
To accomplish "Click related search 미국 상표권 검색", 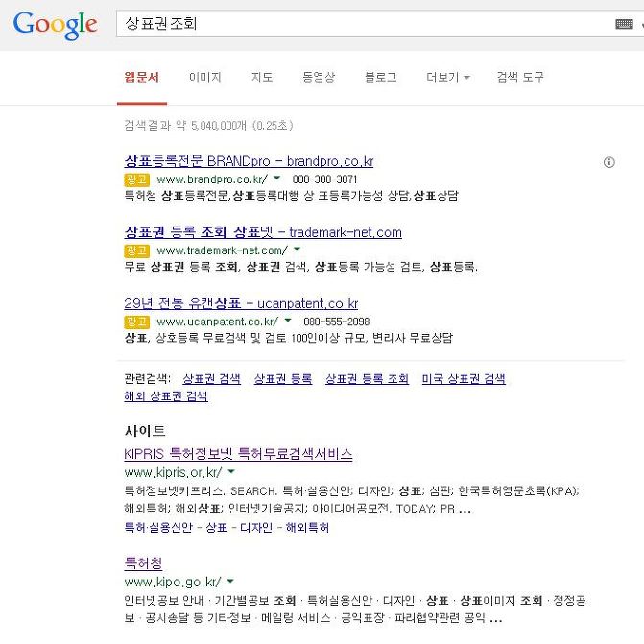I will [x=464, y=378].
